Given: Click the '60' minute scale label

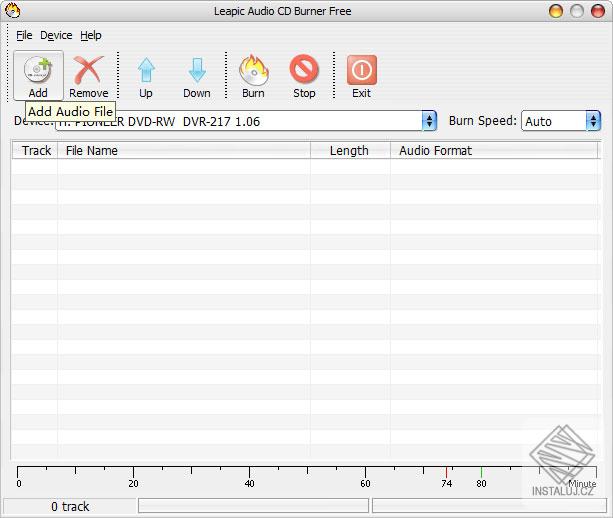Looking at the screenshot, I should click(365, 484).
